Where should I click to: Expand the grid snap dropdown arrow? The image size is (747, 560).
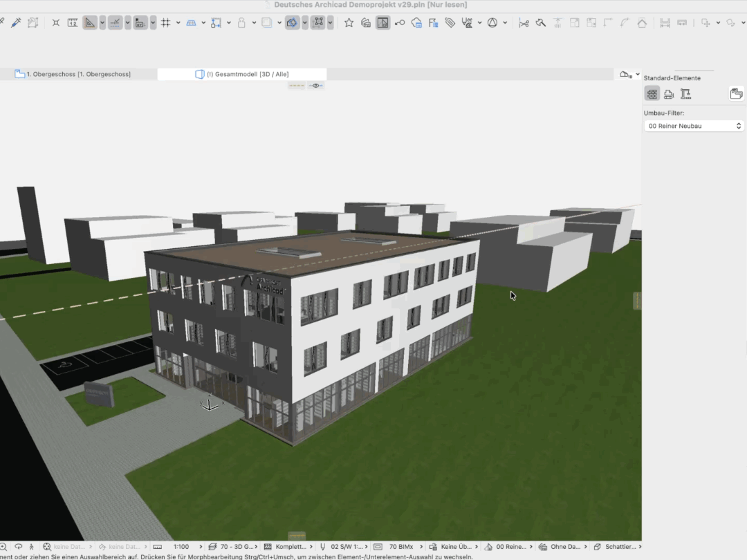tap(178, 22)
